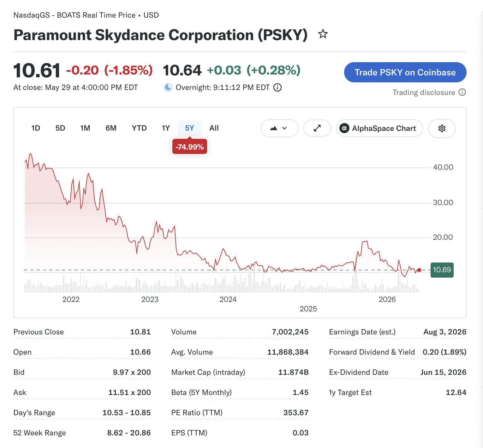The width and height of the screenshot is (483, 448).
Task: Click the overnight moon icon
Action: tap(168, 87)
